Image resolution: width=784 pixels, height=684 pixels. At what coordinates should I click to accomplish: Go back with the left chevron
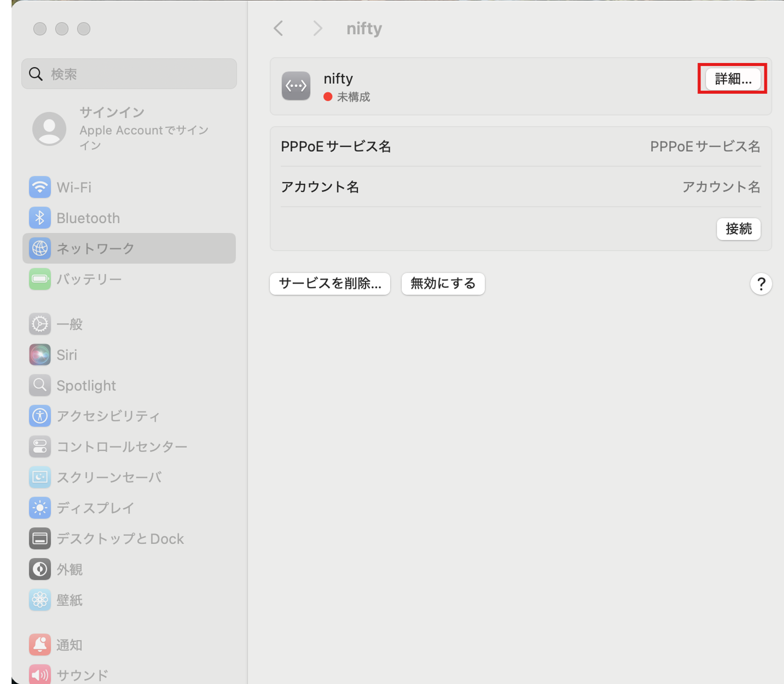tap(278, 28)
